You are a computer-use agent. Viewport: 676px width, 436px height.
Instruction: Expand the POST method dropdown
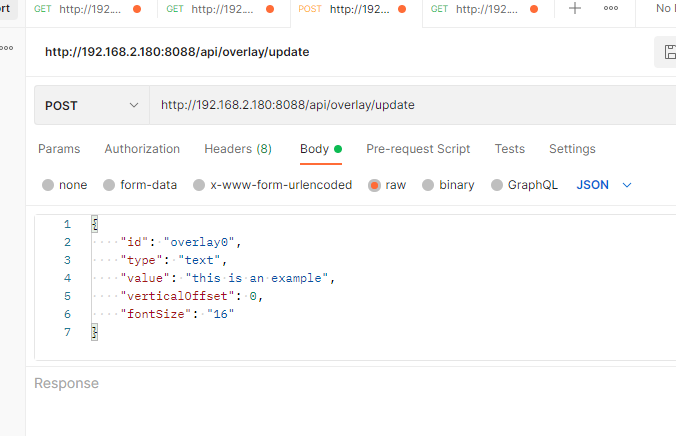tap(92, 105)
